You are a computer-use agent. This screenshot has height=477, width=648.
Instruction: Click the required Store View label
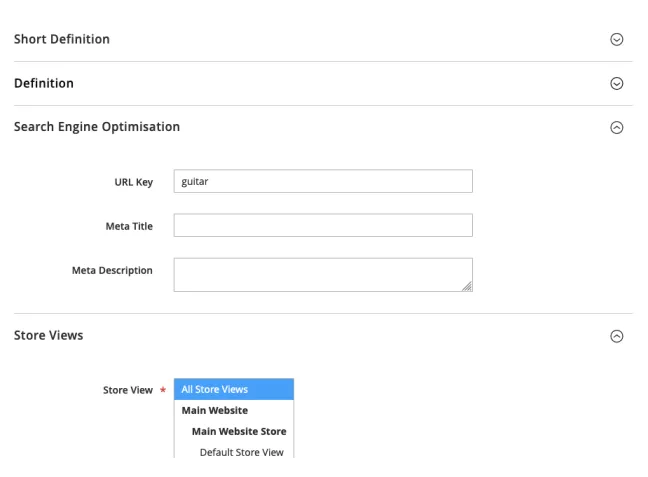pyautogui.click(x=127, y=390)
